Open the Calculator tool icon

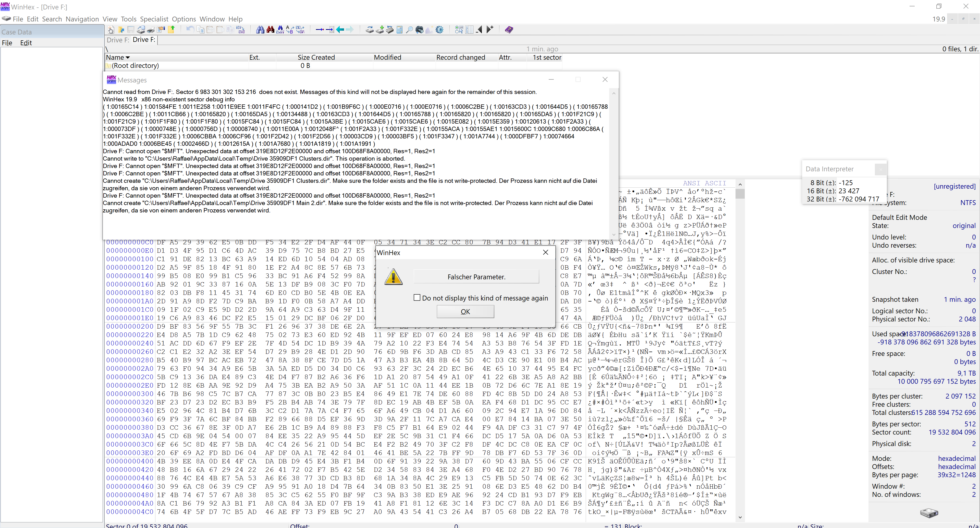[399, 30]
